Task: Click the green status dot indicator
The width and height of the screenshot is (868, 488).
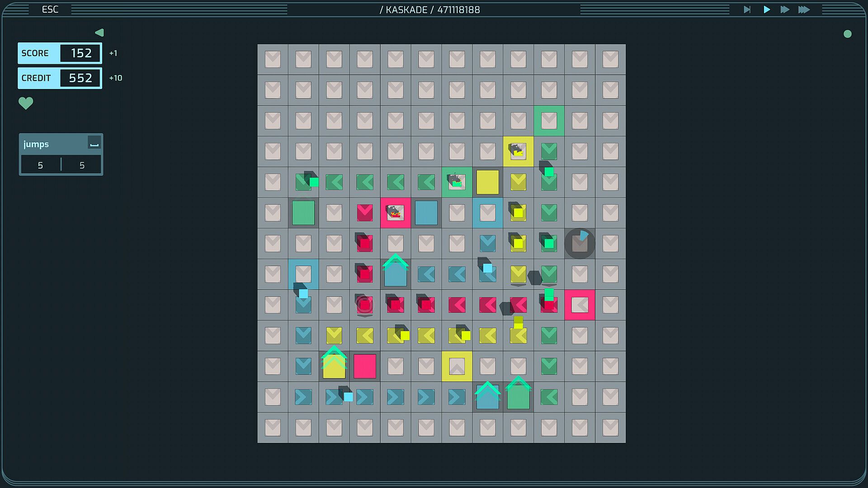Action: pyautogui.click(x=848, y=34)
